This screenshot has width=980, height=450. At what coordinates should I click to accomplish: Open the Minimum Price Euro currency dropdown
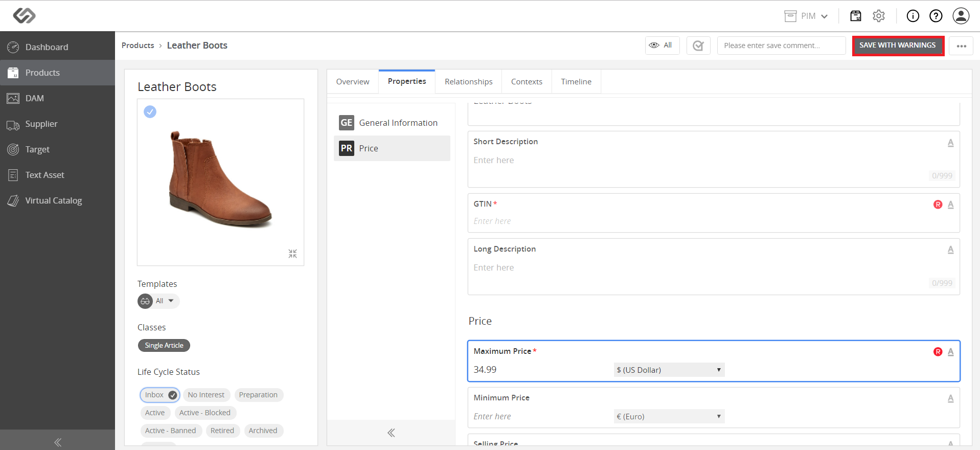669,416
